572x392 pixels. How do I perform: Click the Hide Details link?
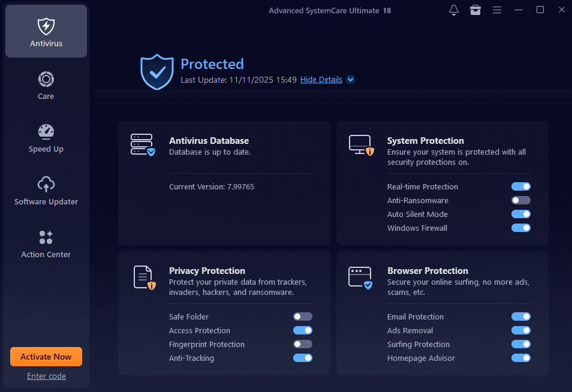click(321, 80)
